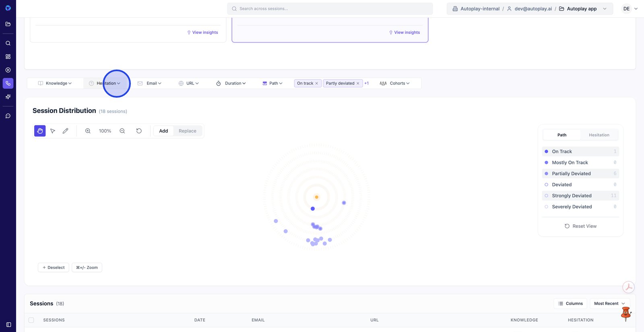Click the Reset View button

[x=580, y=226]
